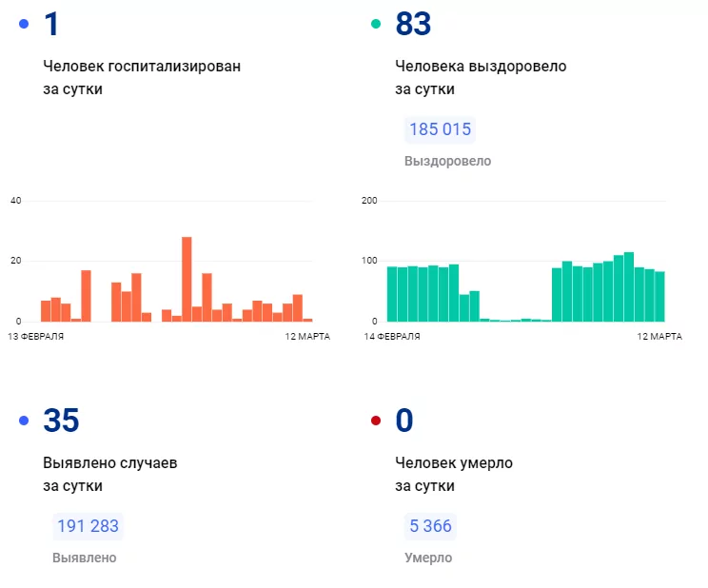Click the 'Умерло' caption under 5 366

428,558
